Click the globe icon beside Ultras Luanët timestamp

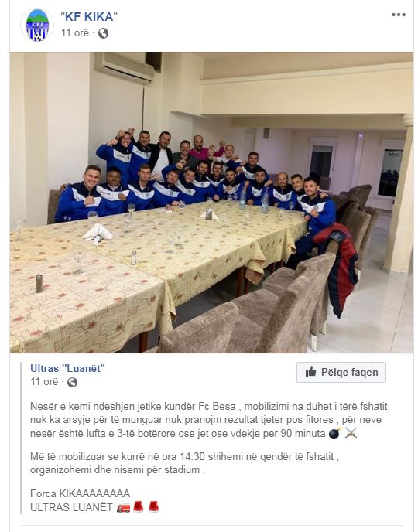(x=72, y=382)
